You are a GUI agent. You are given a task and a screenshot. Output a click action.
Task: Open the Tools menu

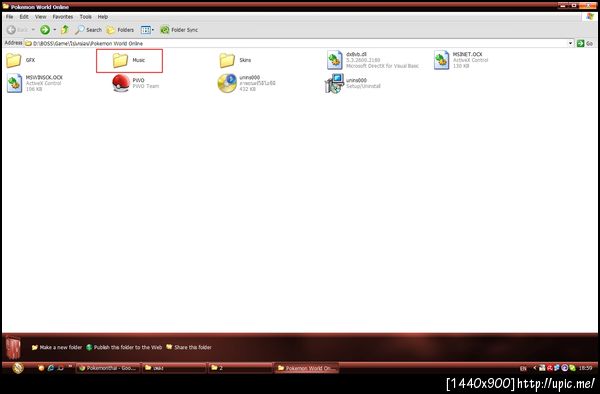86,17
